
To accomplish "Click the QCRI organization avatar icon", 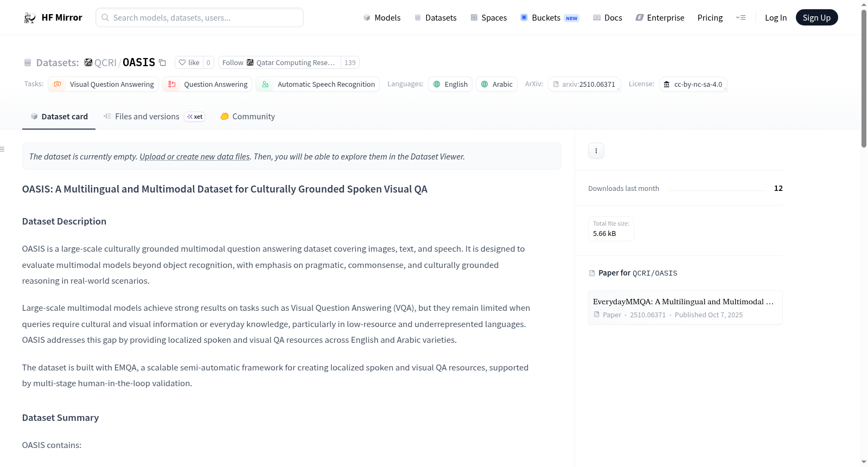I will coord(88,62).
